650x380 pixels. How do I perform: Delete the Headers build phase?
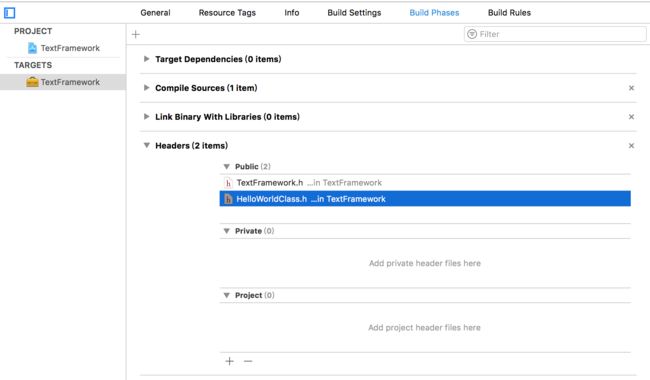pos(631,145)
